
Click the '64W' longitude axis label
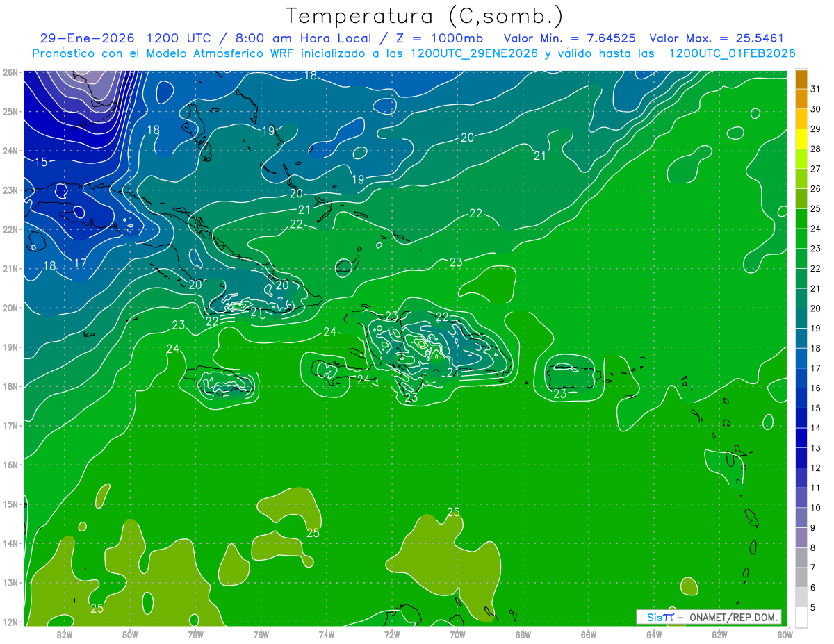click(x=654, y=634)
